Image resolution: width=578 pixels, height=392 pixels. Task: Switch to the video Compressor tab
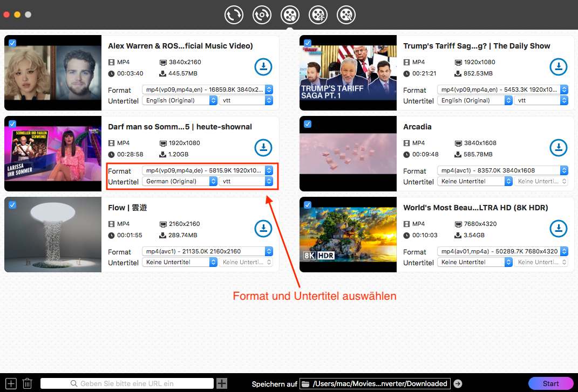pyautogui.click(x=318, y=15)
